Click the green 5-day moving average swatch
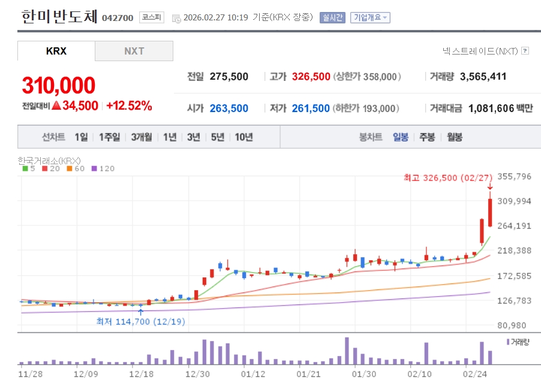 click(x=25, y=168)
